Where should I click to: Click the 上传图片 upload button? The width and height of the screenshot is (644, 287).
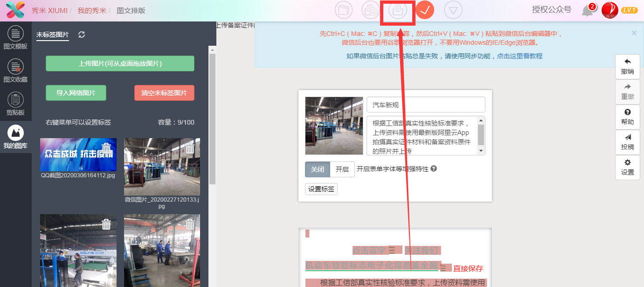(120, 63)
